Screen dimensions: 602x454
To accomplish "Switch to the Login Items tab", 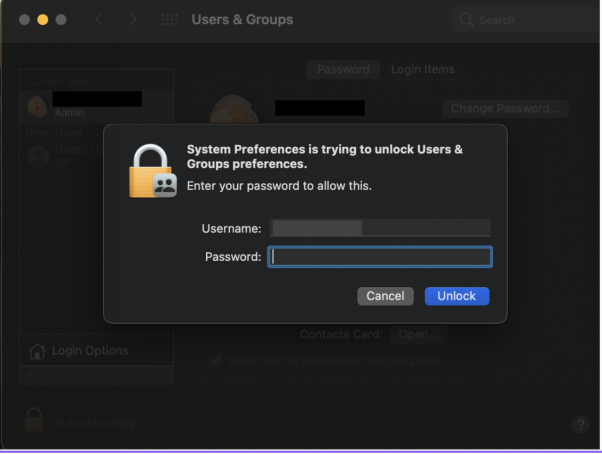I will pos(422,70).
